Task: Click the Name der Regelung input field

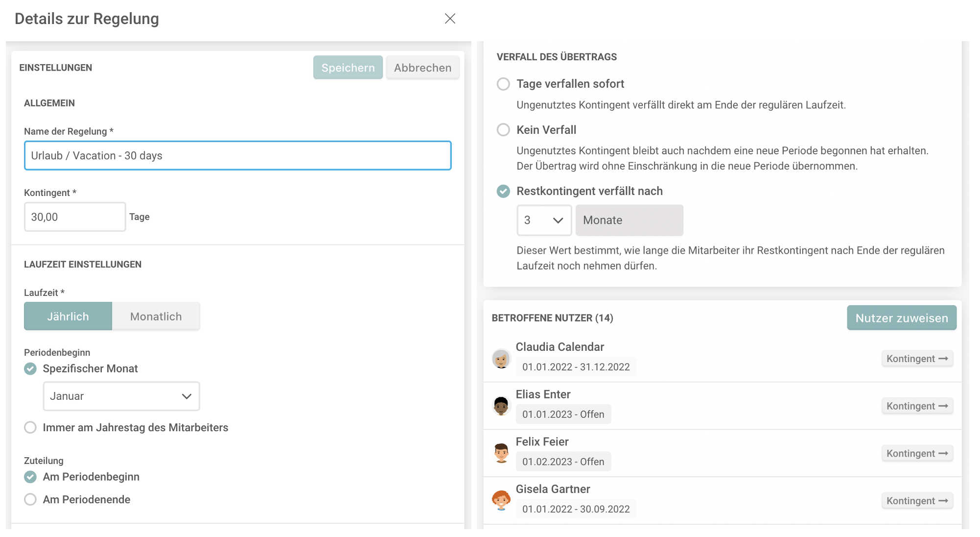Action: [238, 156]
